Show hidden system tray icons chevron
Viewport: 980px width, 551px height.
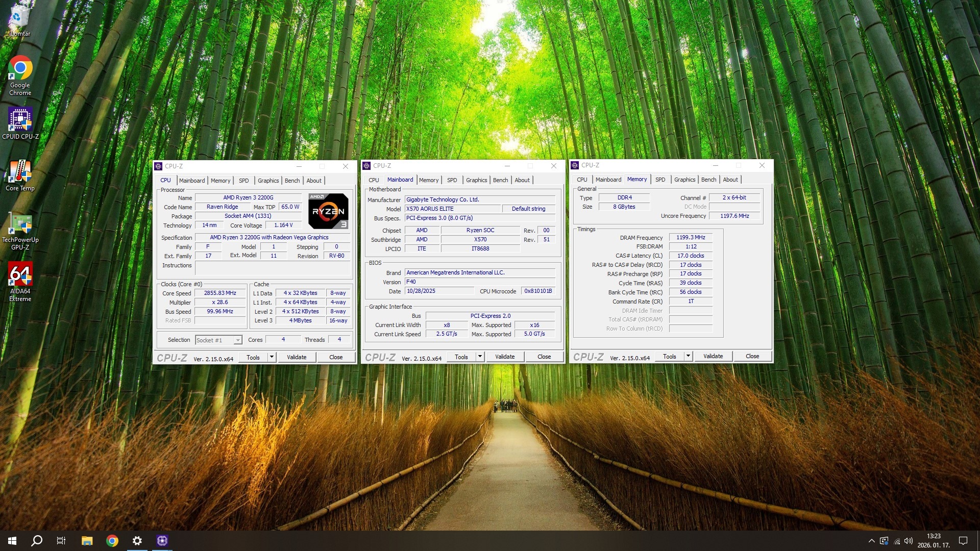point(871,541)
